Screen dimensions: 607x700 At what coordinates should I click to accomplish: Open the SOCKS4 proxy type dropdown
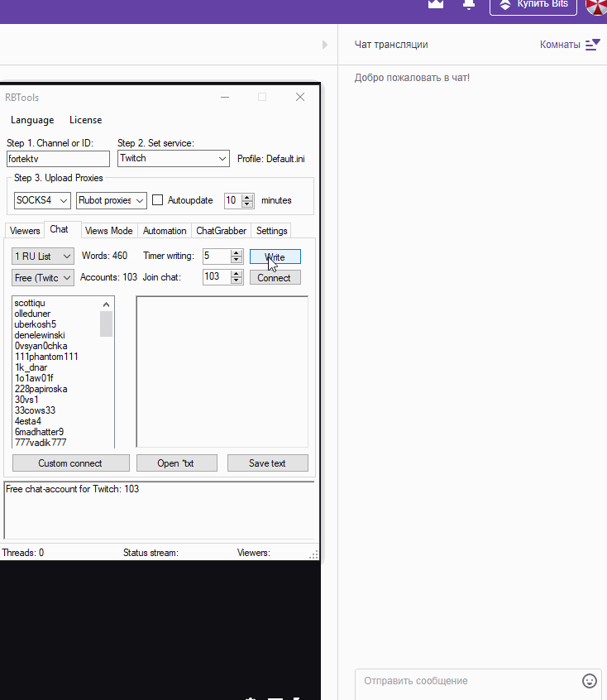coord(64,200)
